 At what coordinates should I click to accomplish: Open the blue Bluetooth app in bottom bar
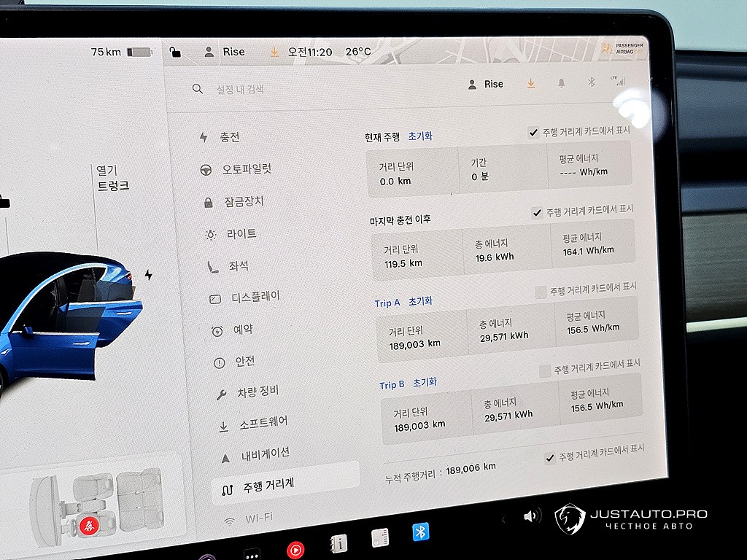(420, 532)
